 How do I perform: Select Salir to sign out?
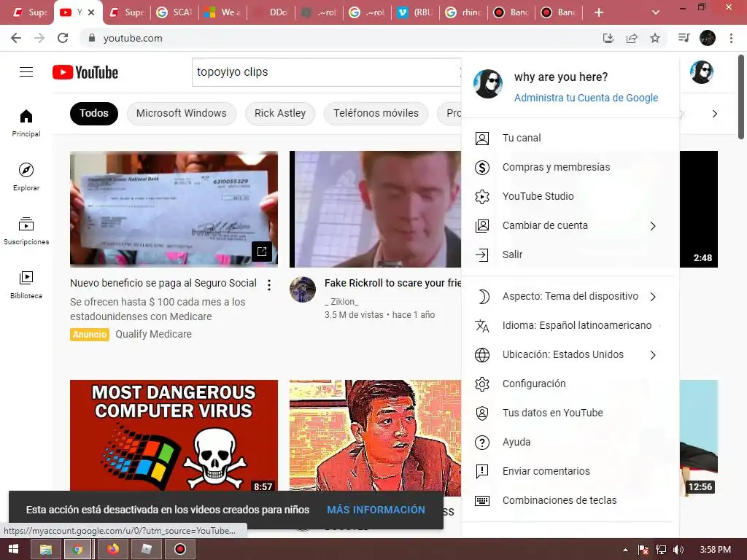pyautogui.click(x=570, y=254)
